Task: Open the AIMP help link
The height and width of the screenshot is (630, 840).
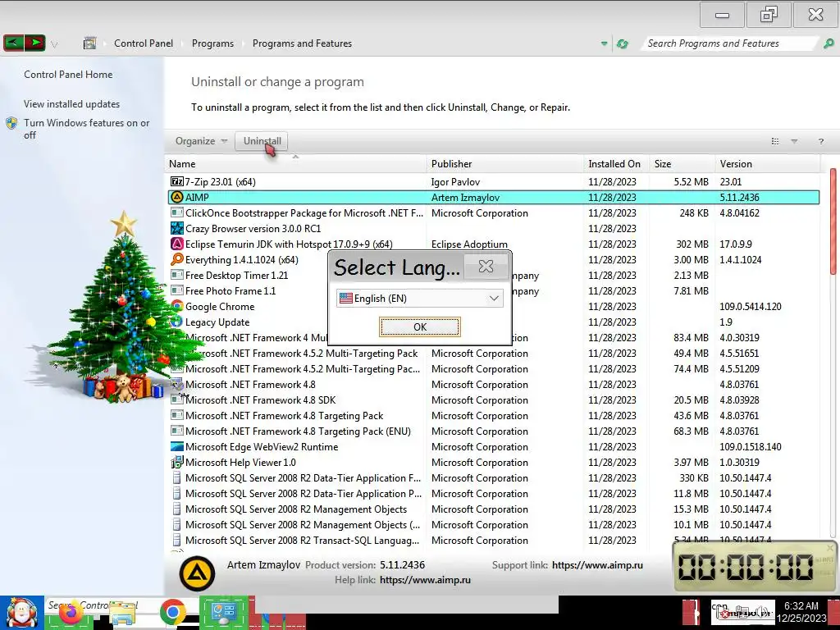Action: click(x=426, y=580)
